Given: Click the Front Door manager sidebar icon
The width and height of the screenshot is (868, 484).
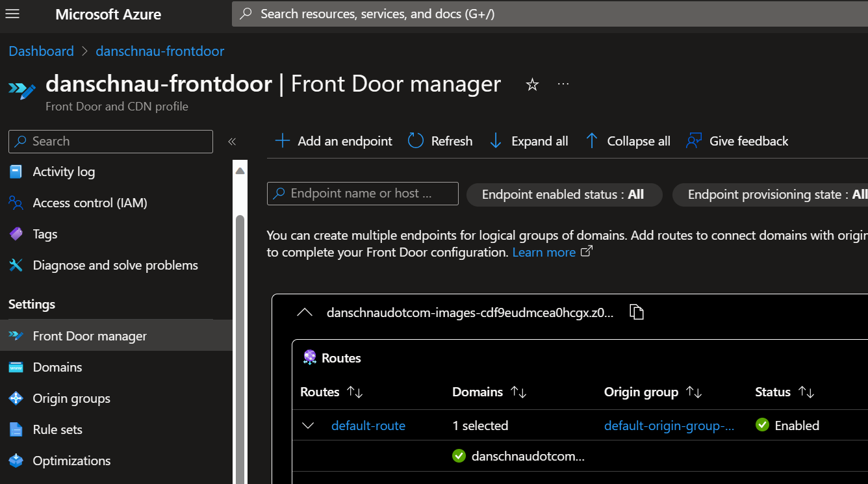Looking at the screenshot, I should [16, 336].
